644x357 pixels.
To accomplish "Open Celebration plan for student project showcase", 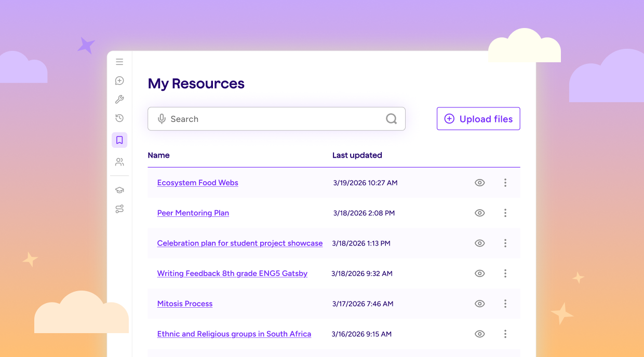I will tap(240, 243).
